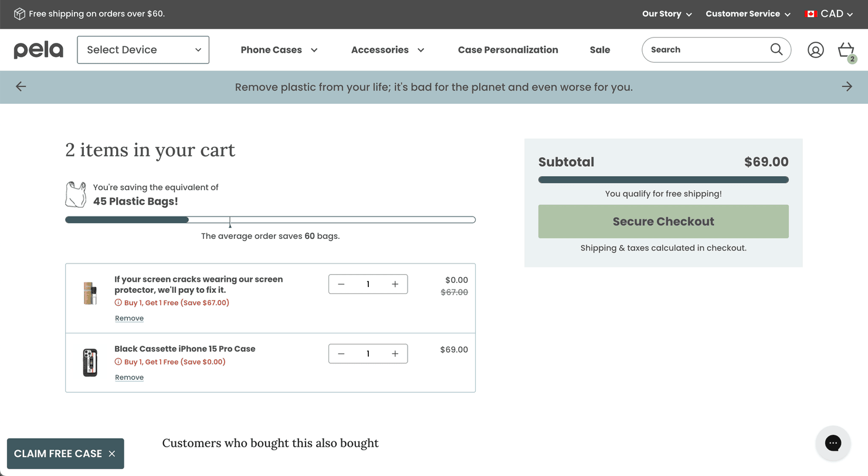Click the $69.00 subtotal amount
This screenshot has height=476, width=868.
coord(766,162)
